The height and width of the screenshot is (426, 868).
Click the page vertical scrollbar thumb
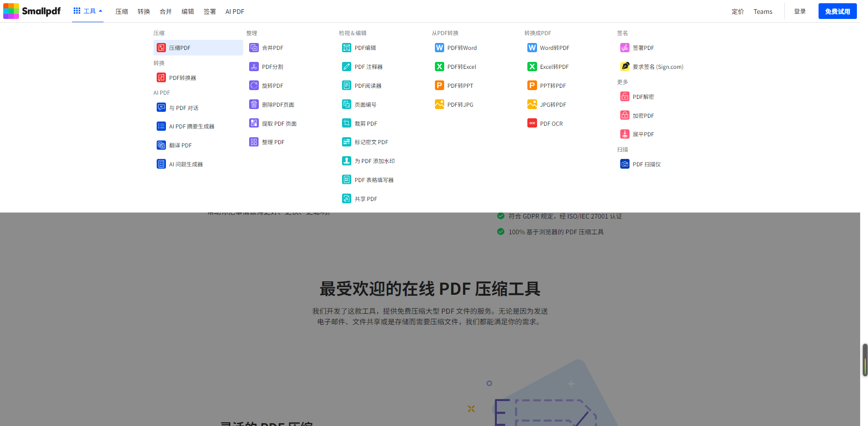click(x=865, y=359)
